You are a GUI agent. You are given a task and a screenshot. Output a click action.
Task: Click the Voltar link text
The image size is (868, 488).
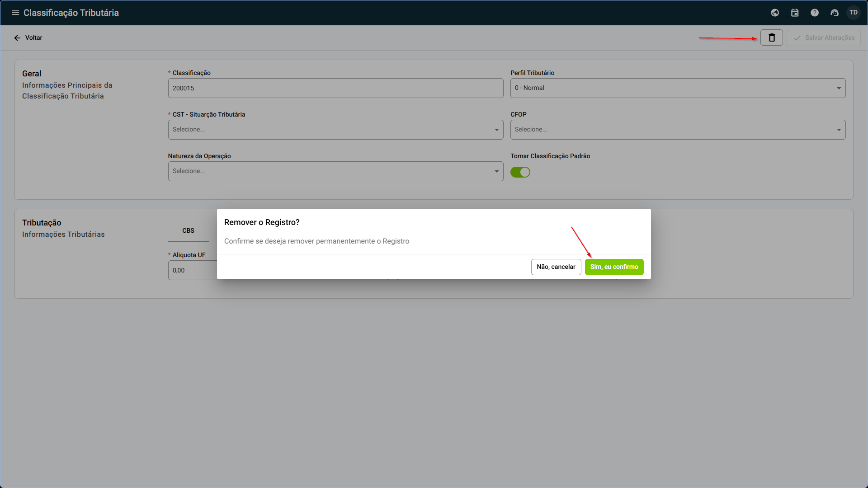pyautogui.click(x=34, y=38)
